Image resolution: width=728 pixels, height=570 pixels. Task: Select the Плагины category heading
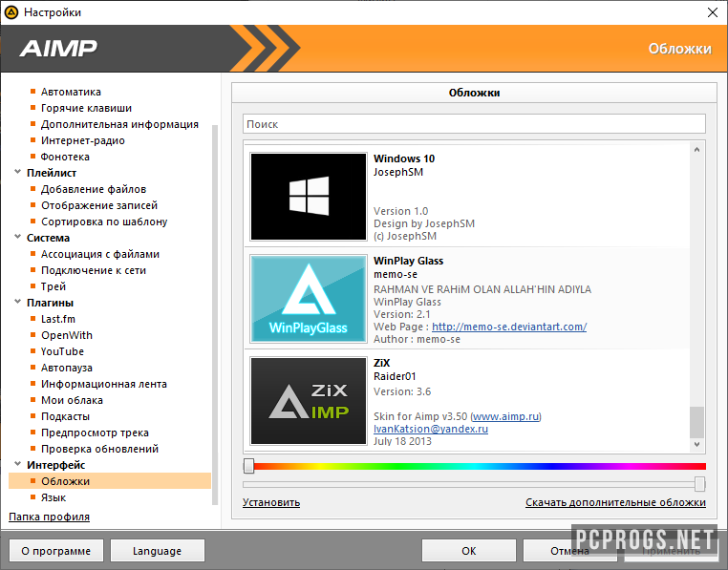(x=50, y=303)
